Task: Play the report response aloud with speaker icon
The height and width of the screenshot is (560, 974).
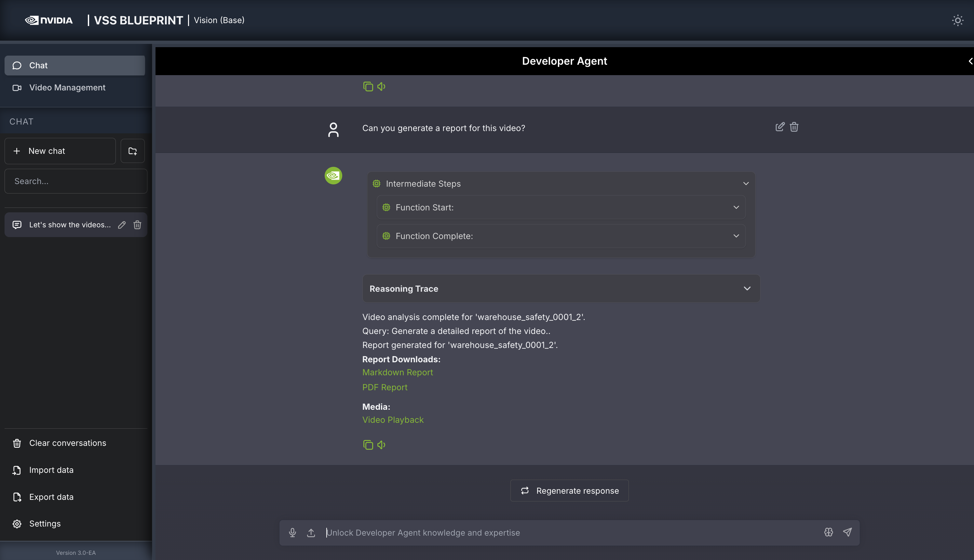Action: pos(381,445)
